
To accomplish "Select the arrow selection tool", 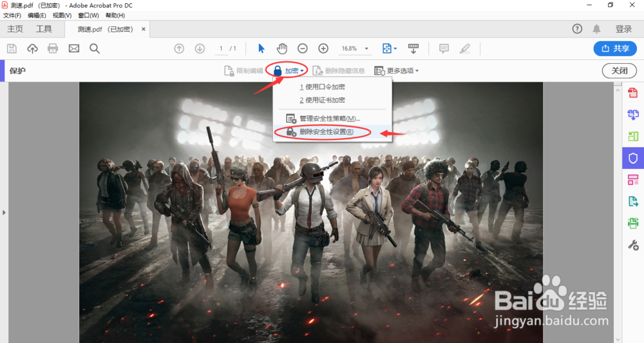I will pos(261,48).
